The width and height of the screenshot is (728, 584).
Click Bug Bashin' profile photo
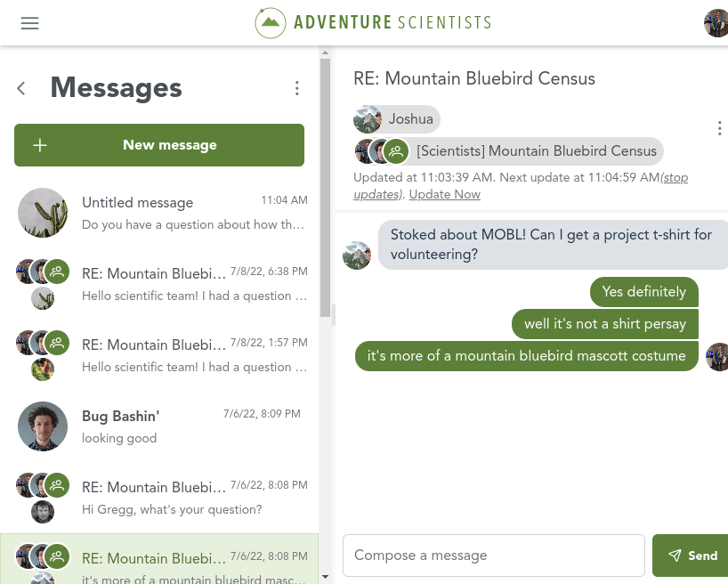(43, 426)
